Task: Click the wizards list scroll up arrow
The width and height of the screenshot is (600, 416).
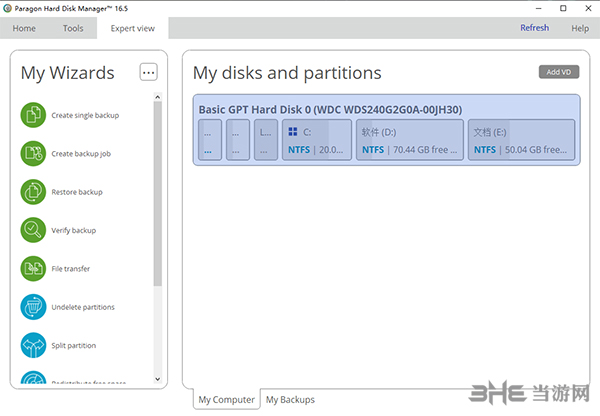Action: [x=158, y=97]
